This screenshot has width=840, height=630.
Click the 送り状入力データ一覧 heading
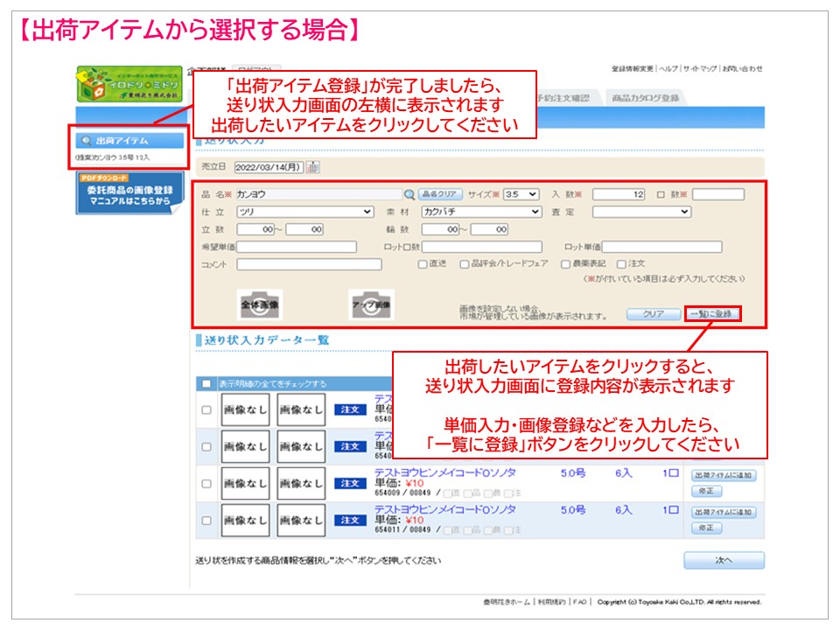(x=267, y=339)
